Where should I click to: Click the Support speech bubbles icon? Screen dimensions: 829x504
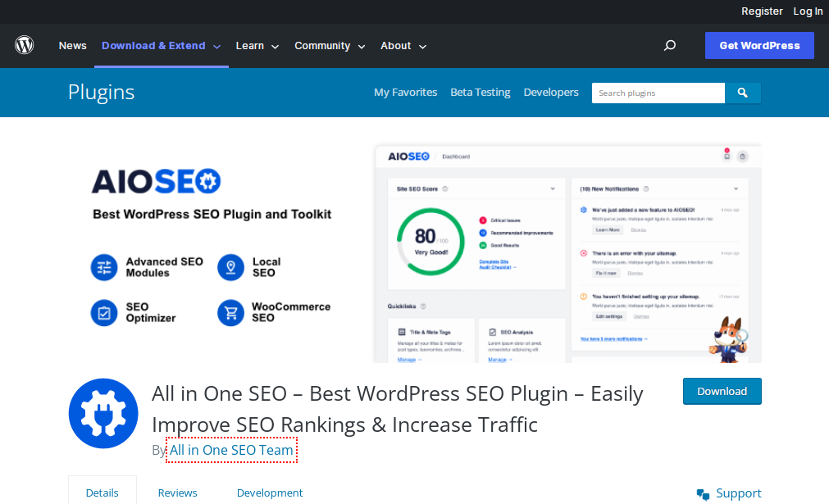click(703, 494)
